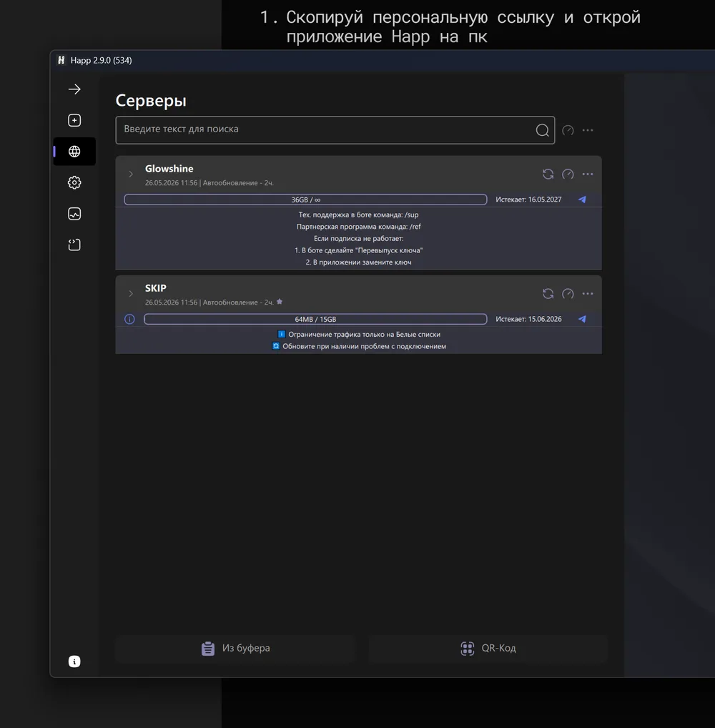Click Glowshine update date and autoupdate line
The width and height of the screenshot is (715, 728).
pyautogui.click(x=209, y=183)
